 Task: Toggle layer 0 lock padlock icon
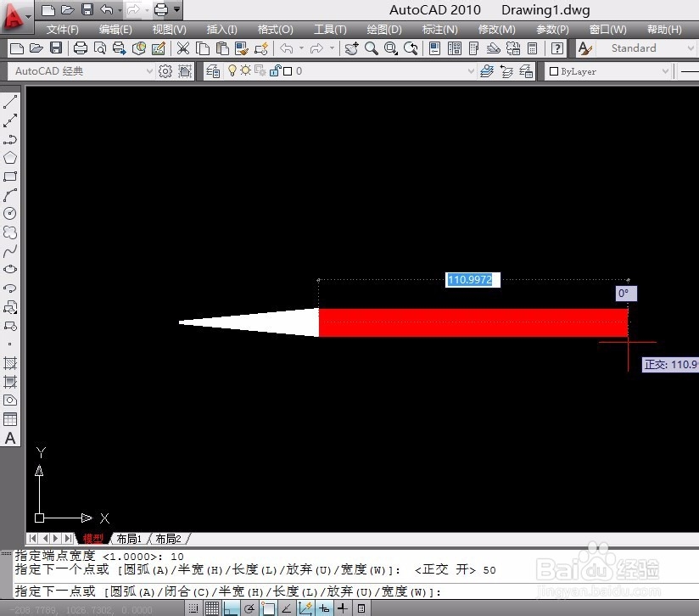tap(276, 71)
